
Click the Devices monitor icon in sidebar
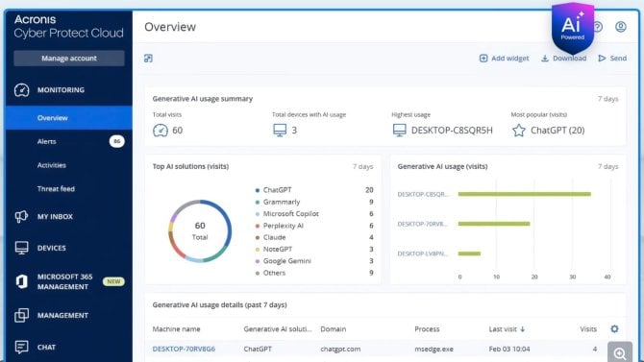pyautogui.click(x=22, y=248)
